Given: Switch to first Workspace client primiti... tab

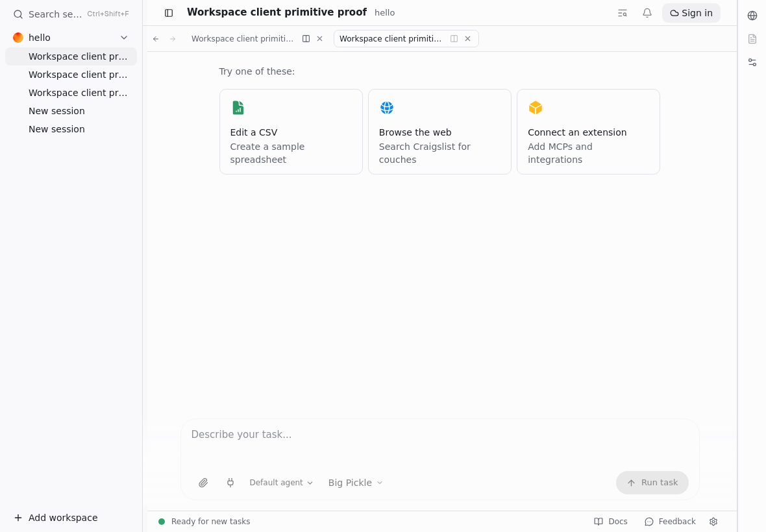Looking at the screenshot, I should point(242,39).
